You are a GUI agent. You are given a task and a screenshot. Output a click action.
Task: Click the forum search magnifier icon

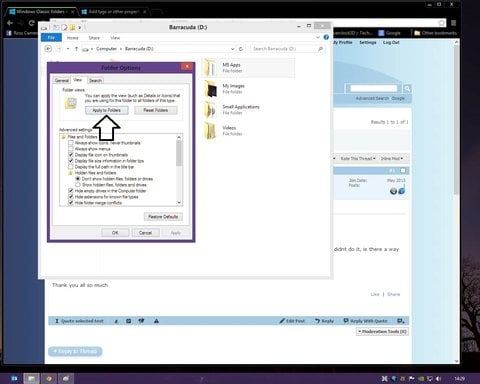point(407,89)
